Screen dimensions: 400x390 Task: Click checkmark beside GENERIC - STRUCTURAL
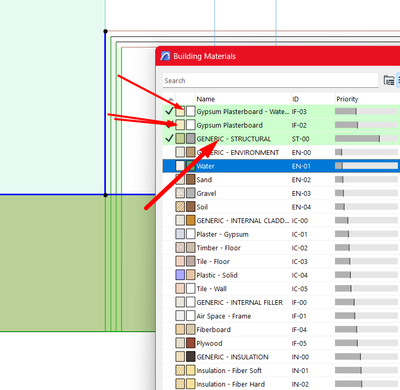point(169,138)
